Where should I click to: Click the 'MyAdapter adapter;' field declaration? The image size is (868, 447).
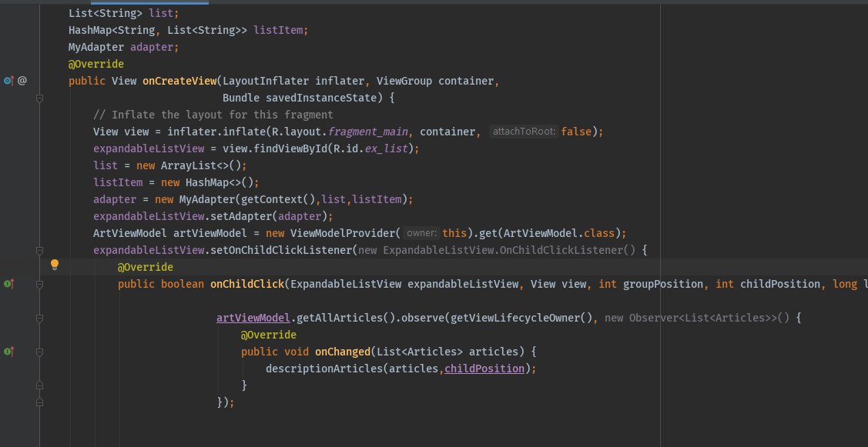pyautogui.click(x=123, y=48)
